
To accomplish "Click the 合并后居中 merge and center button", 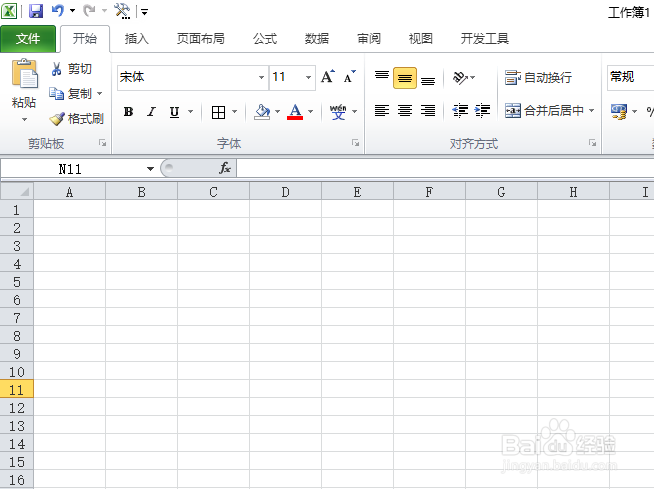I will tap(544, 111).
